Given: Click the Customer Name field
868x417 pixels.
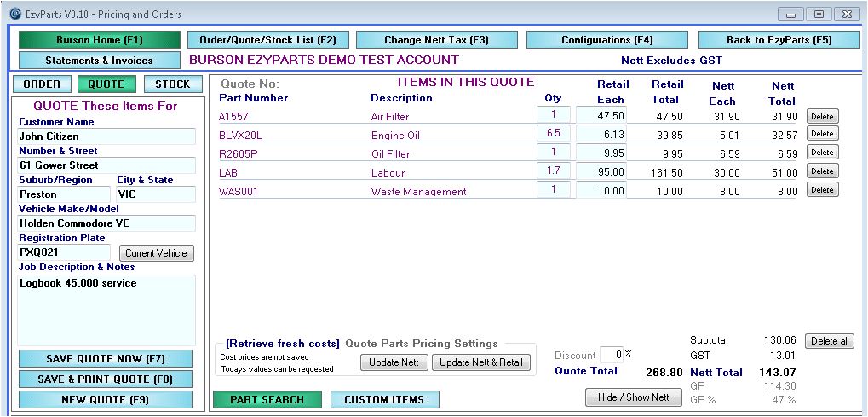Looking at the screenshot, I should (106, 136).
